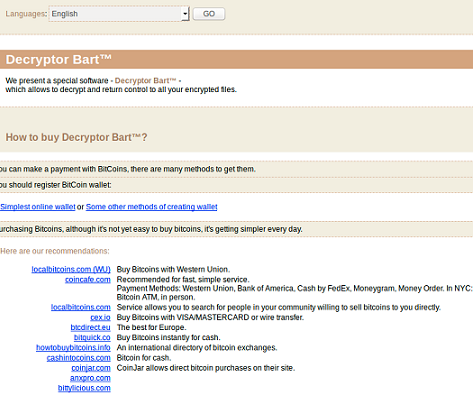Click the 'Languages:' label

click(26, 14)
